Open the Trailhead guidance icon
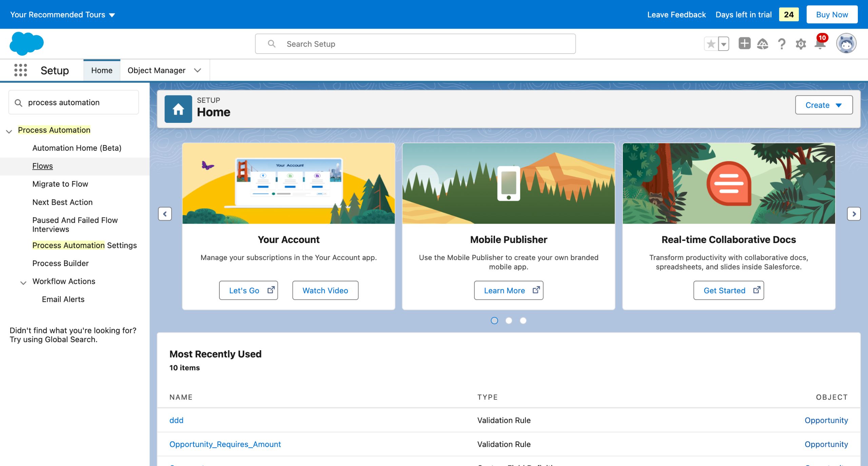Screen dimensions: 868x466 tap(763, 44)
